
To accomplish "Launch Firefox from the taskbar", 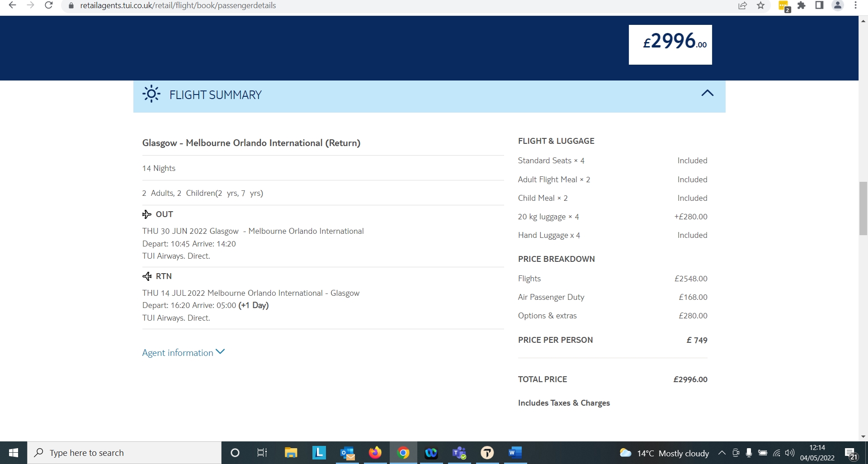I will click(x=375, y=453).
